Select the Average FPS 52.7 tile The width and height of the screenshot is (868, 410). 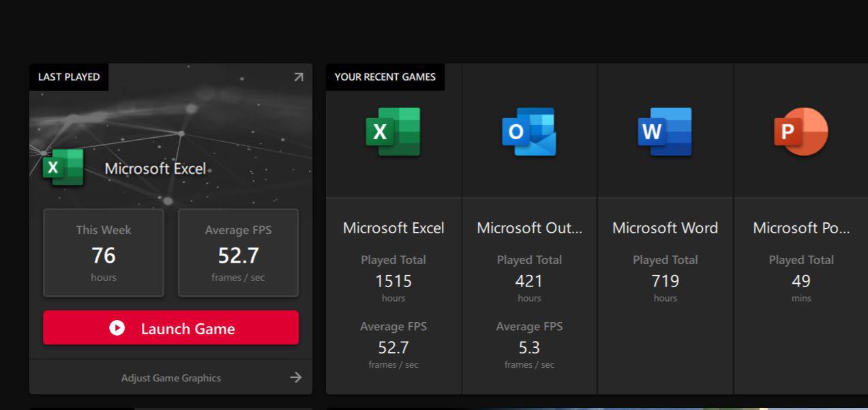point(238,252)
